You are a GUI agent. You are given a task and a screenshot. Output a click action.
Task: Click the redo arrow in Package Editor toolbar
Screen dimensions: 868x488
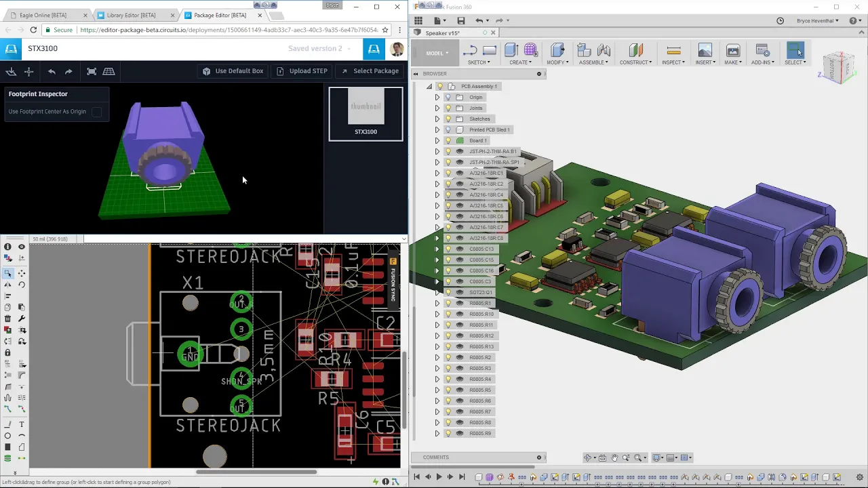point(68,71)
